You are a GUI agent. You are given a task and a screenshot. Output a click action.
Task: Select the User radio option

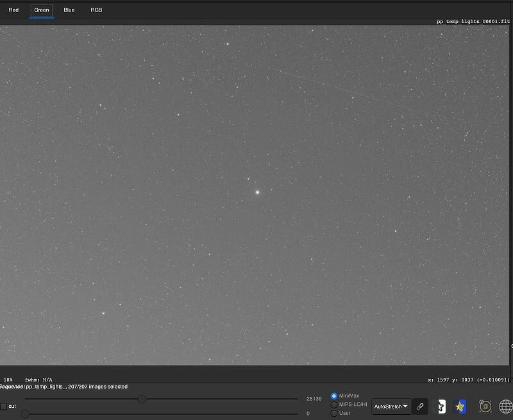point(334,413)
